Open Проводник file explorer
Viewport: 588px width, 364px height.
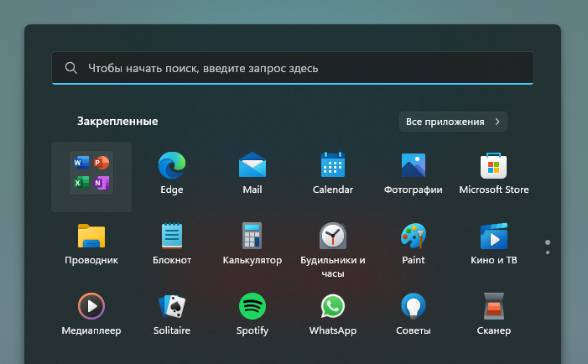coord(91,244)
